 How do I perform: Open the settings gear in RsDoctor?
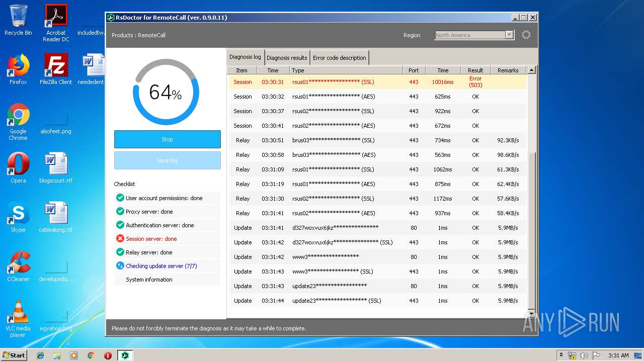tap(526, 35)
